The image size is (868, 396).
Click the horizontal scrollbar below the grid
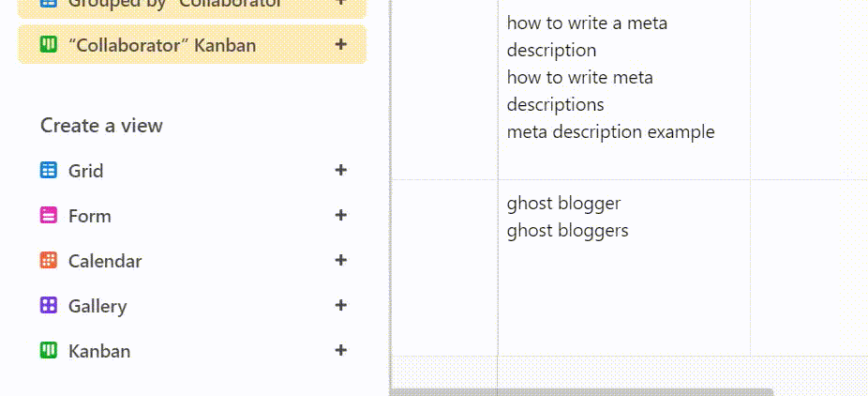point(581,392)
